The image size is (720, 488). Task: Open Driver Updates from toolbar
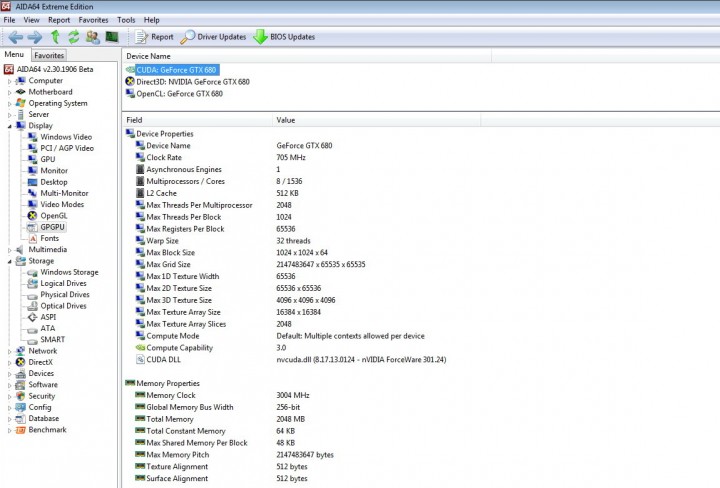click(x=213, y=37)
